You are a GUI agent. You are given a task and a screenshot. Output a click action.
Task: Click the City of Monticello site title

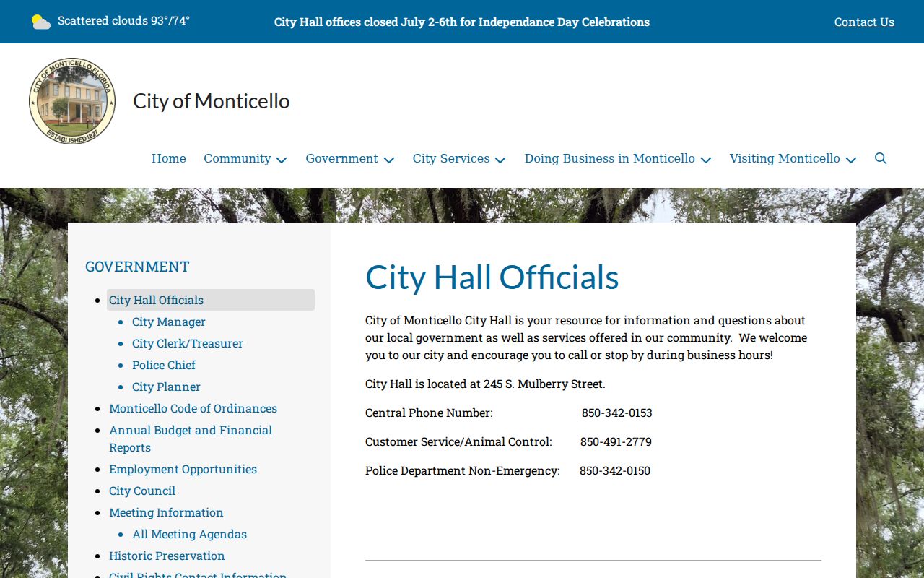coord(212,101)
